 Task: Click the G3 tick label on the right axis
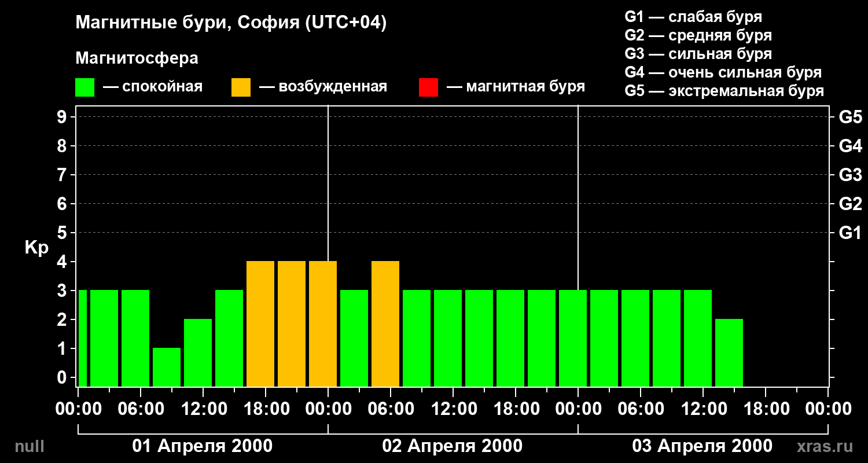pyautogui.click(x=850, y=175)
